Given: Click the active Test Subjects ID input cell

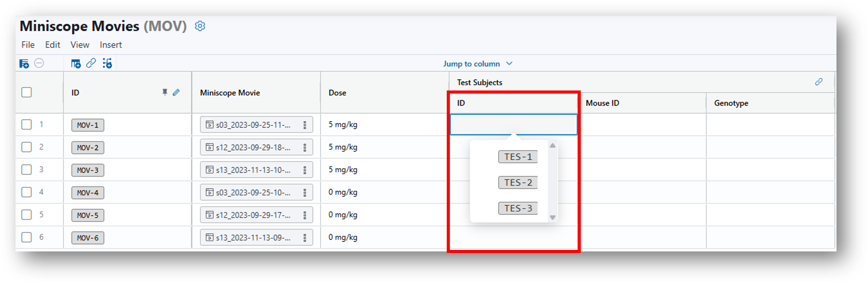Looking at the screenshot, I should click(514, 125).
